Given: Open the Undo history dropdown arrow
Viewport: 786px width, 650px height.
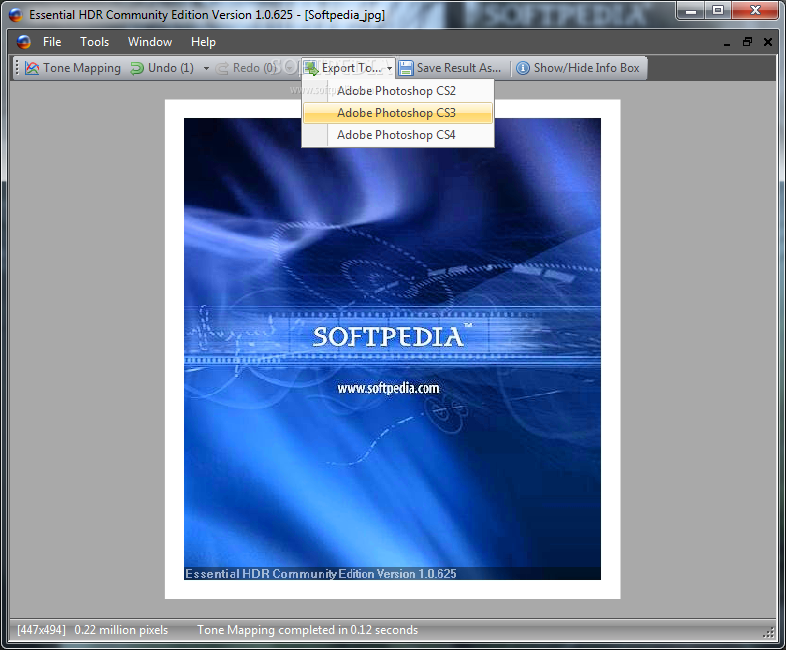Looking at the screenshot, I should (206, 68).
